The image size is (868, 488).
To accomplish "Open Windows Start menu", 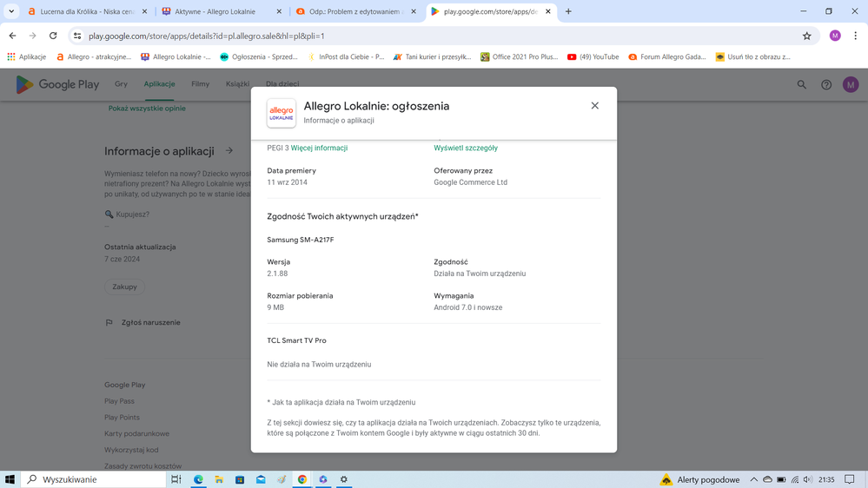I will tap(10, 479).
